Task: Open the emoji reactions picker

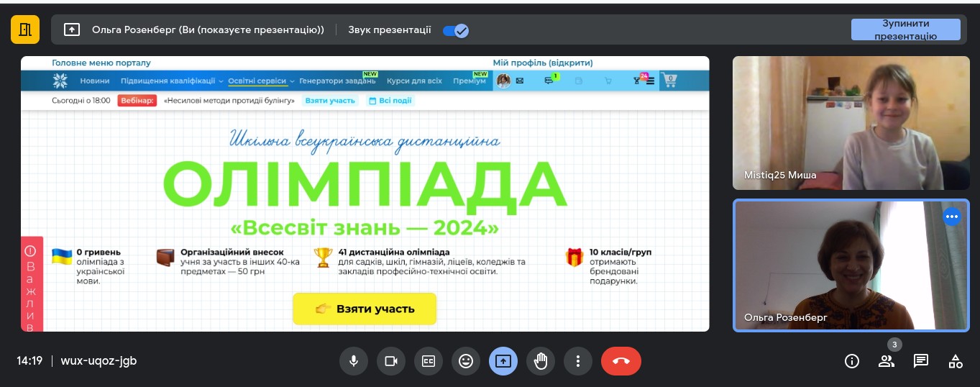Action: [x=466, y=361]
